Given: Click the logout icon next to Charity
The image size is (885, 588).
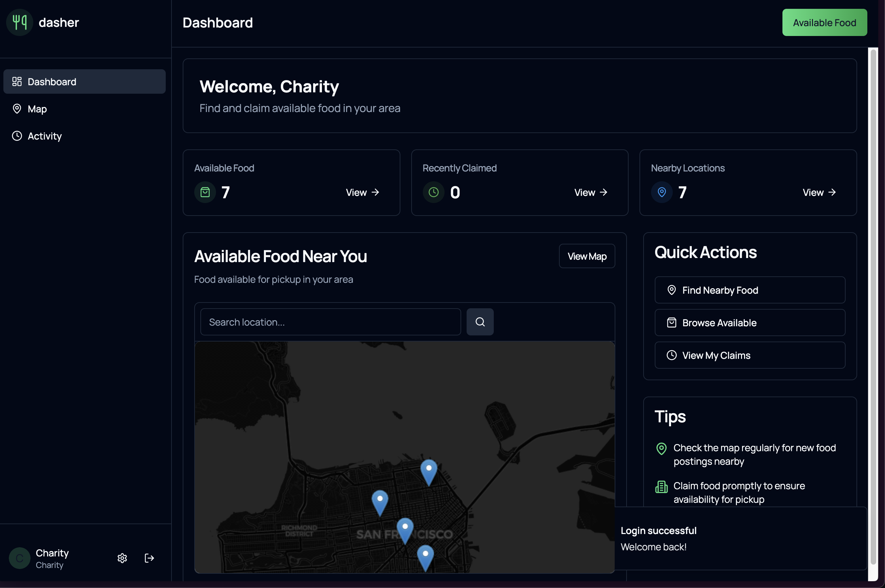Looking at the screenshot, I should pyautogui.click(x=149, y=558).
